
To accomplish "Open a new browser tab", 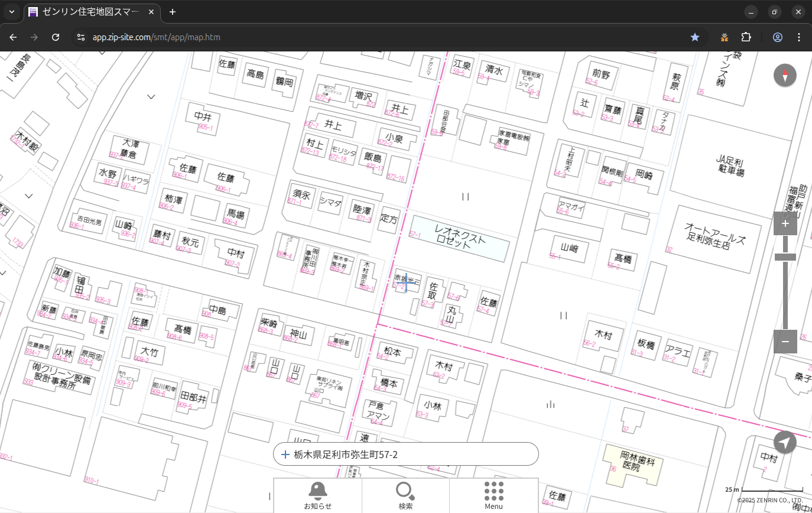I will pyautogui.click(x=173, y=12).
